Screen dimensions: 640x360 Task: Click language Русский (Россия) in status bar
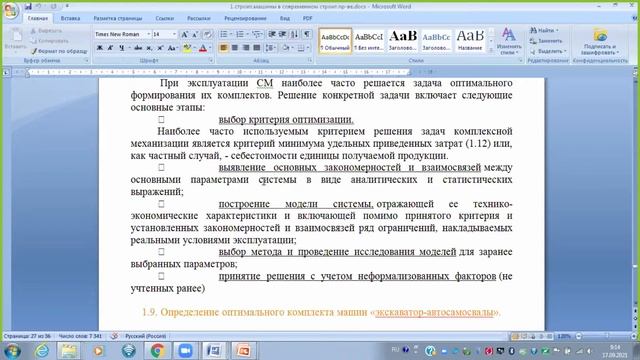[145, 336]
